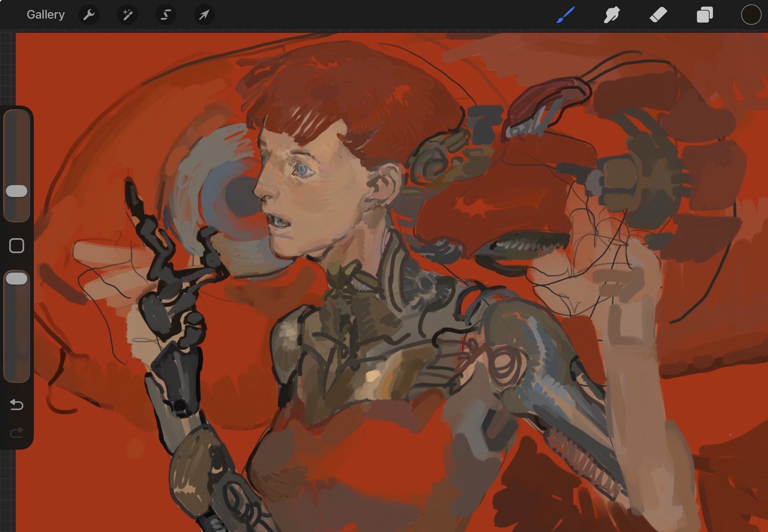The width and height of the screenshot is (768, 532).
Task: Select the Smudge tool
Action: 612,15
